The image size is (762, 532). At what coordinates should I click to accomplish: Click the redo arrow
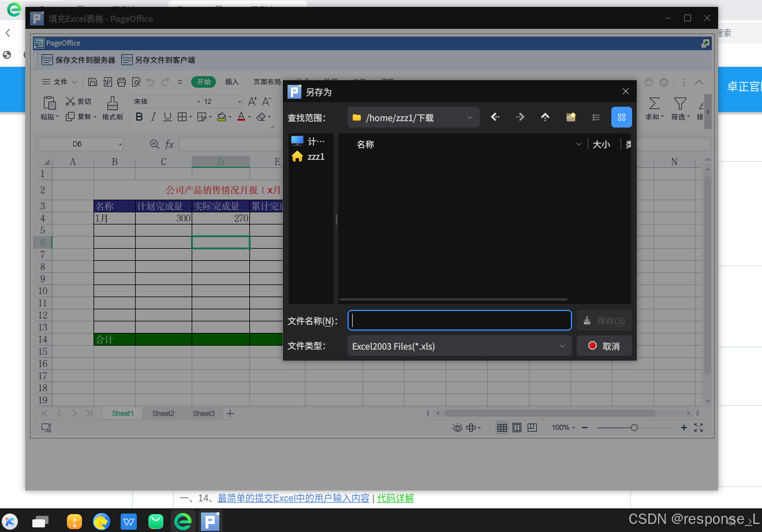point(166,82)
